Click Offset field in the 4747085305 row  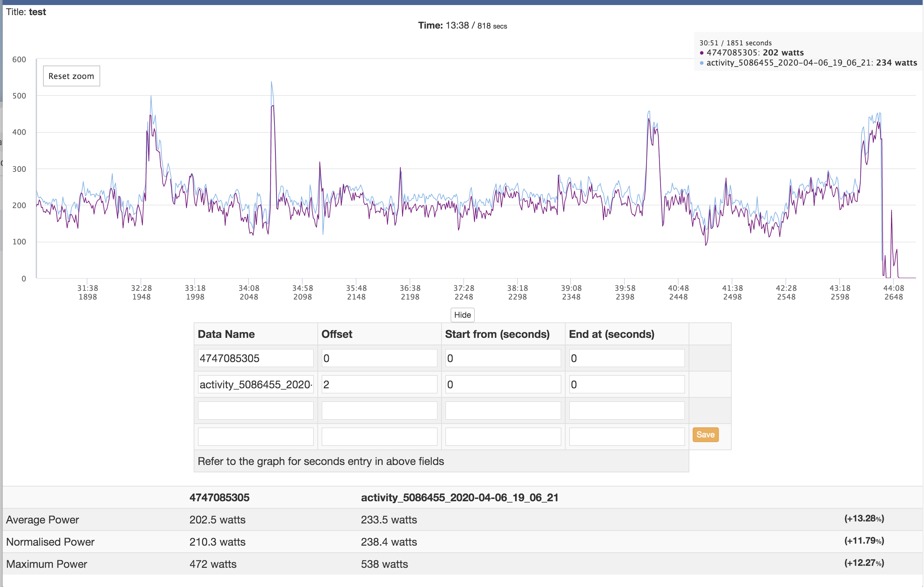click(x=380, y=358)
